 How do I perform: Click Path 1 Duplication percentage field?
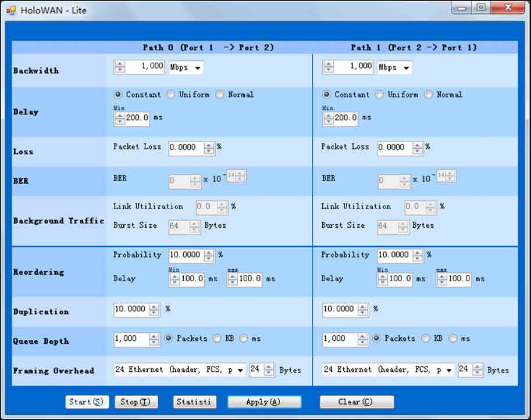[x=340, y=310]
